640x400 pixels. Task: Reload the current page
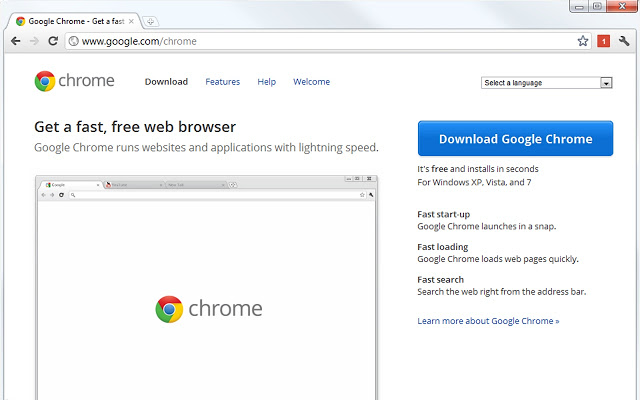(x=53, y=41)
